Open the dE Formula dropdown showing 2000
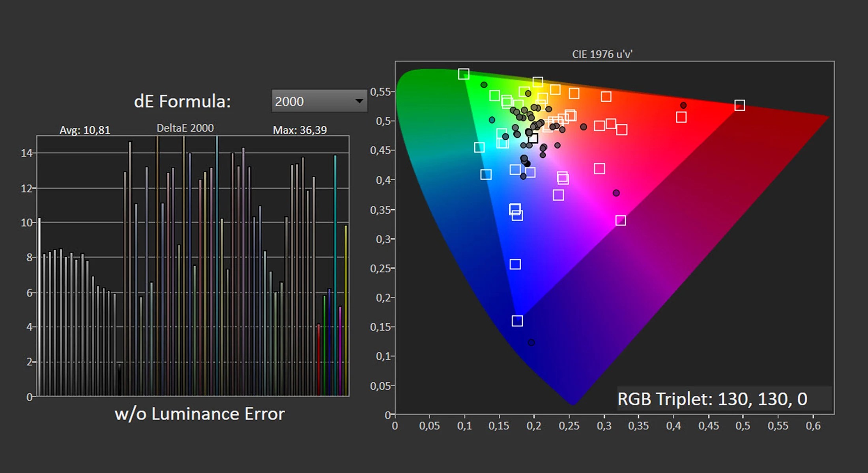The image size is (868, 473). 319,101
